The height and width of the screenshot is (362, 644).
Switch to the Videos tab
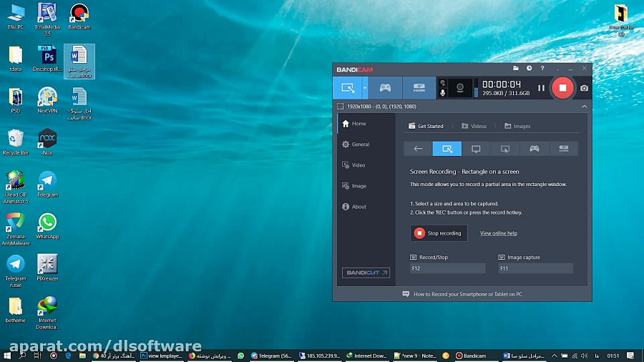click(x=474, y=126)
